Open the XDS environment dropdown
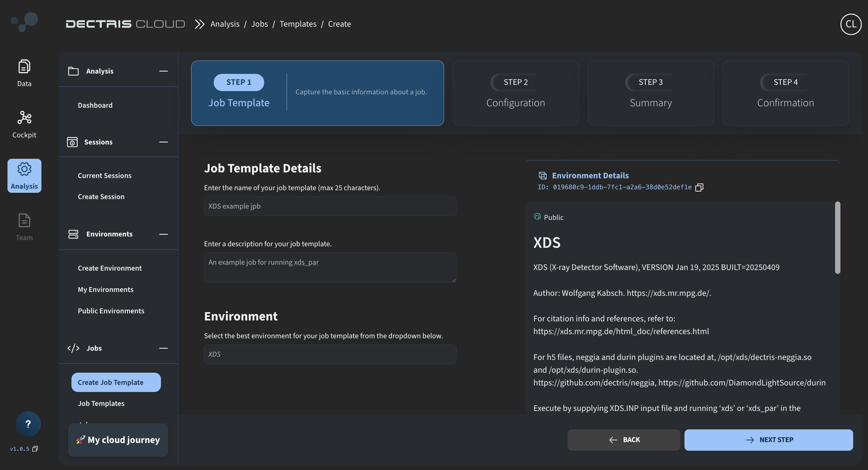868x470 pixels. point(330,354)
